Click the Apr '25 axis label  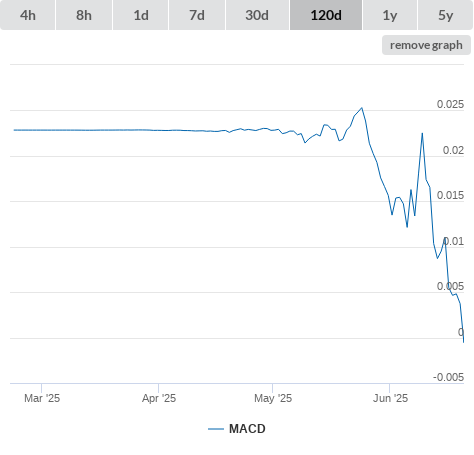(159, 398)
